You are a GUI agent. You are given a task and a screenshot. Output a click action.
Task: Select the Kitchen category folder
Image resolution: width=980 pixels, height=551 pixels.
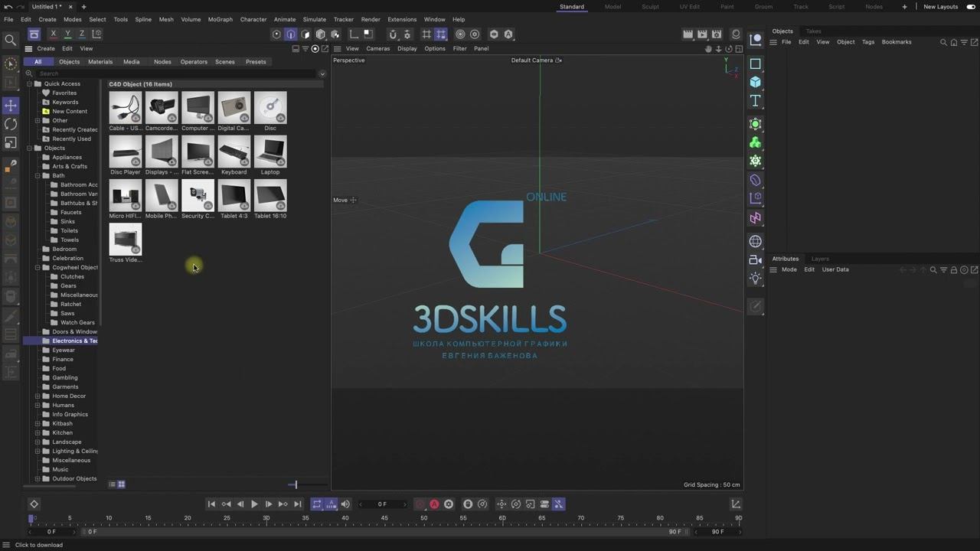click(62, 433)
